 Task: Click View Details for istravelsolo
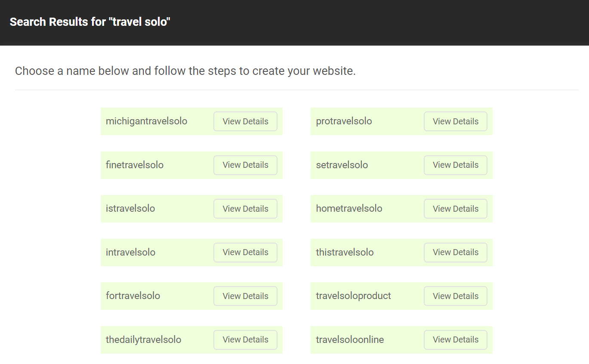[x=245, y=209]
